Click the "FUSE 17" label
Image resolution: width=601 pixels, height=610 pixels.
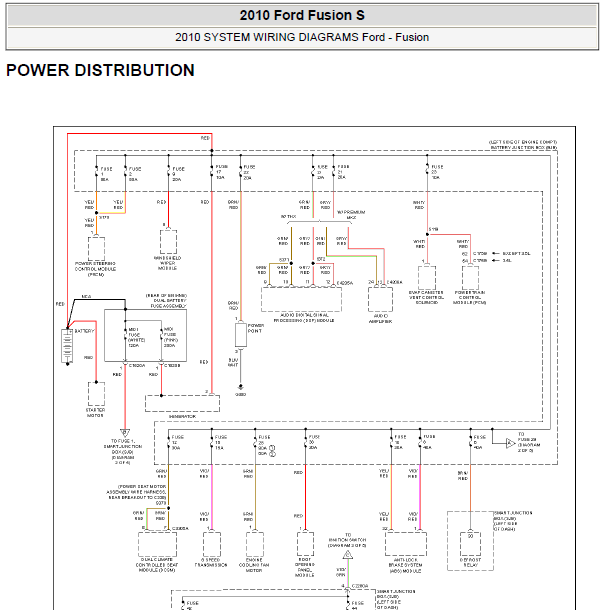[x=221, y=169]
